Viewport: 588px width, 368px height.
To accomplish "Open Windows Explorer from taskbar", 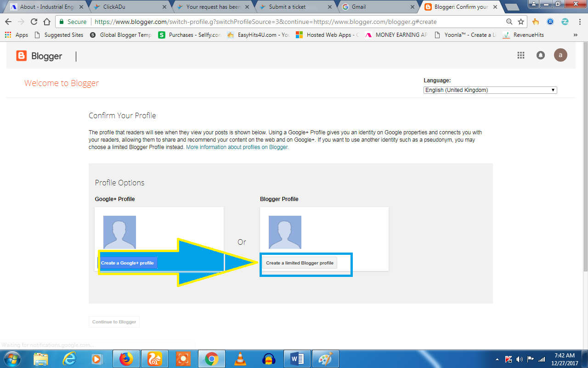I will coord(41,359).
